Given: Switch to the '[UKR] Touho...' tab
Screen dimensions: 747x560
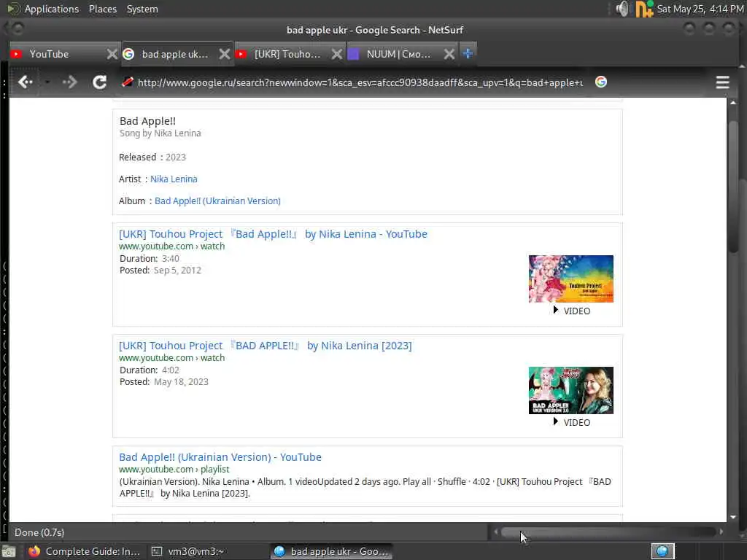Looking at the screenshot, I should click(x=284, y=54).
